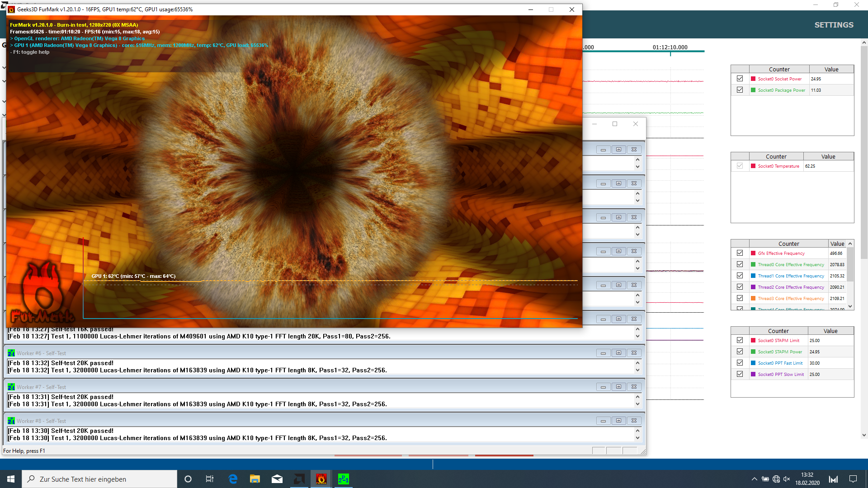The width and height of the screenshot is (868, 488).
Task: Open Microsoft Edge from the taskbar
Action: (x=233, y=479)
